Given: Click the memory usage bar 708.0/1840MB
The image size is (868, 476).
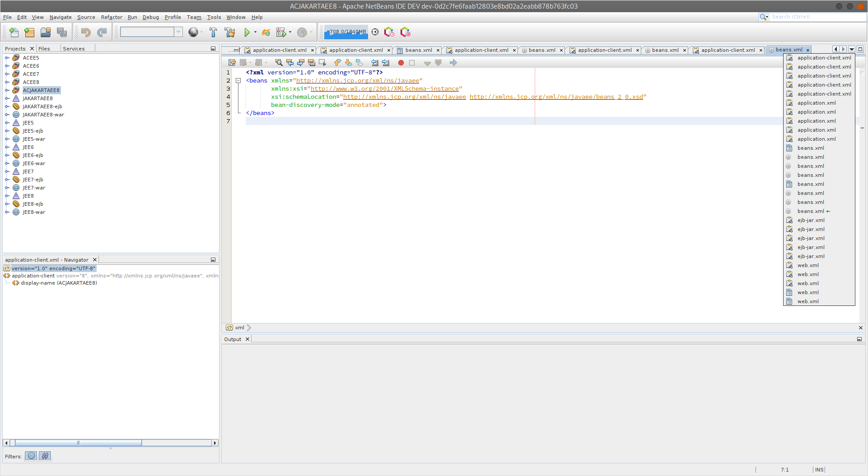Looking at the screenshot, I should pos(346,32).
